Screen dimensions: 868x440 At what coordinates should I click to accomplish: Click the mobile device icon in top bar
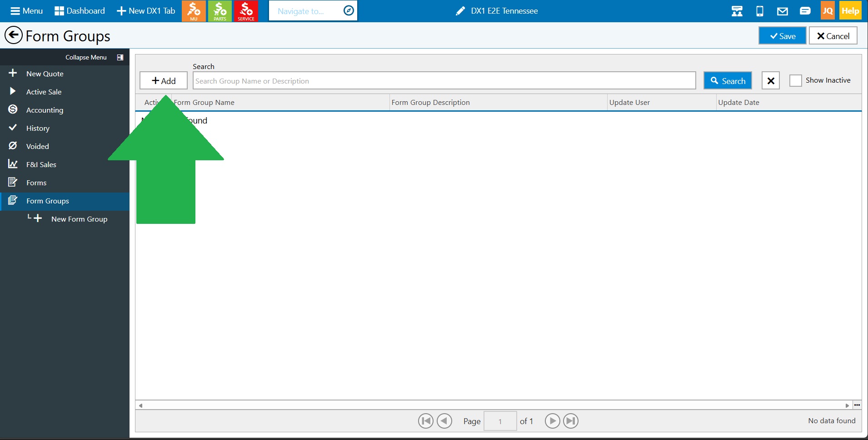(x=759, y=11)
